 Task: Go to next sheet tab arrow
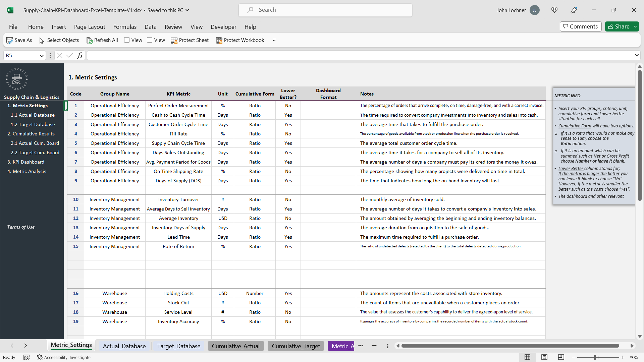coord(25,346)
